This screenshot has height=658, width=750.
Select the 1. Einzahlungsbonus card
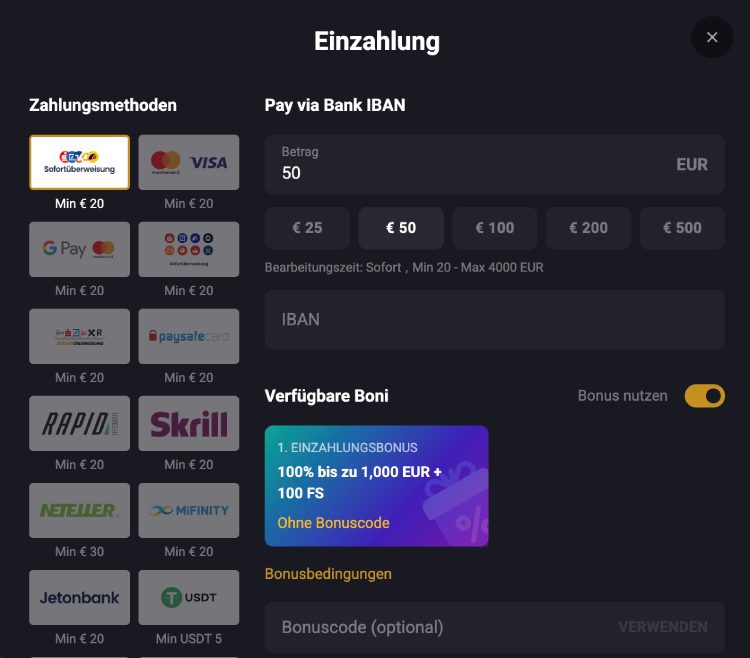point(376,486)
